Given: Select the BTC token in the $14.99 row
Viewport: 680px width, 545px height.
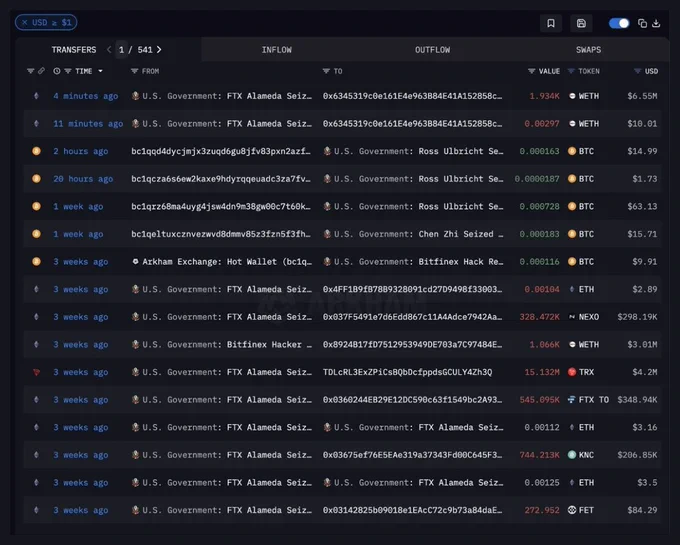Looking at the screenshot, I should tap(581, 151).
